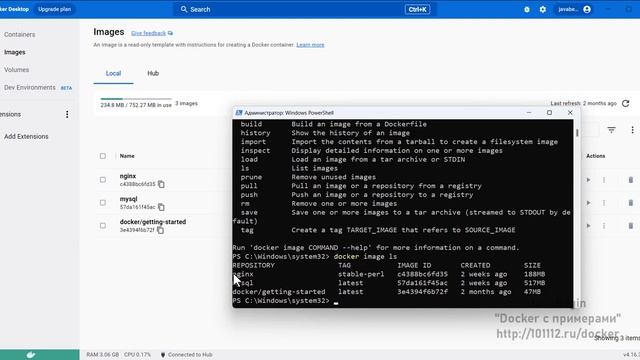Copy the docker/getting-started image ID
Viewport: 640px width, 360px height.
[x=160, y=230]
